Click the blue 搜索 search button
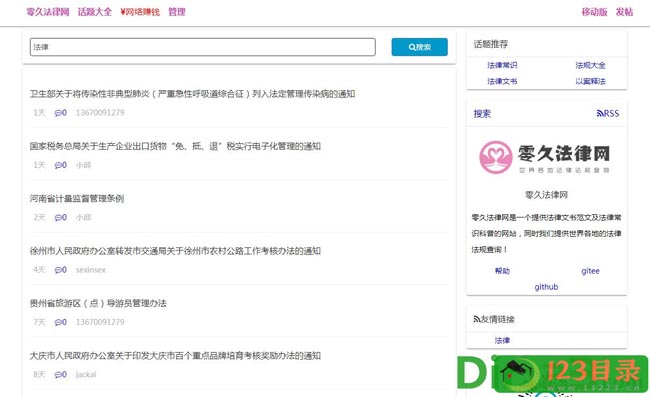Viewport: 650px width, 397px height. [420, 47]
